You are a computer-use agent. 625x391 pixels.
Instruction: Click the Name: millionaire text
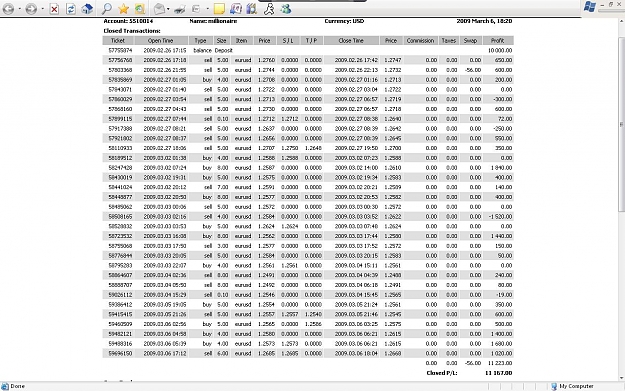click(x=213, y=21)
